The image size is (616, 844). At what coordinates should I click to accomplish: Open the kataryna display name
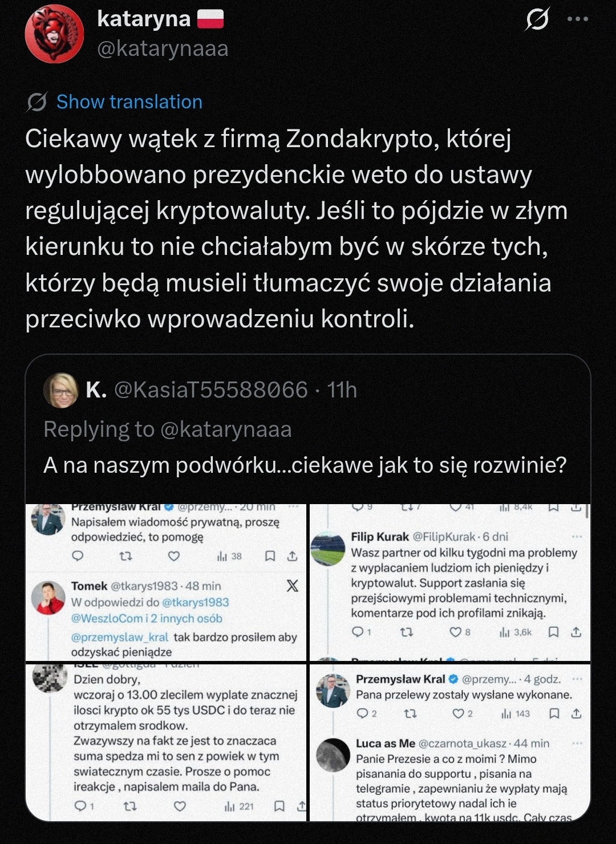coord(144,19)
